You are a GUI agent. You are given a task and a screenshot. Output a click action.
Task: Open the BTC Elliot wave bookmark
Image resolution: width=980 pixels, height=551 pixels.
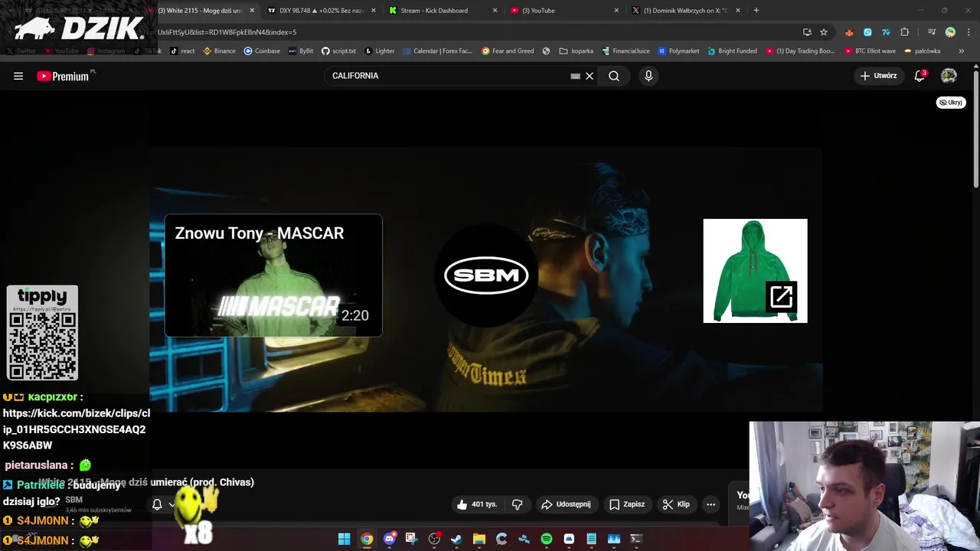pos(871,51)
